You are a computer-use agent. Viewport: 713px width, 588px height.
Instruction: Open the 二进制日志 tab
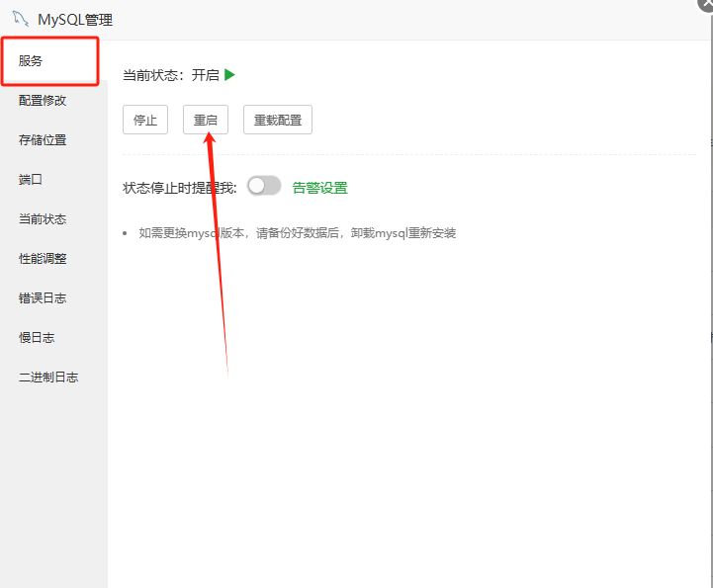pyautogui.click(x=48, y=378)
